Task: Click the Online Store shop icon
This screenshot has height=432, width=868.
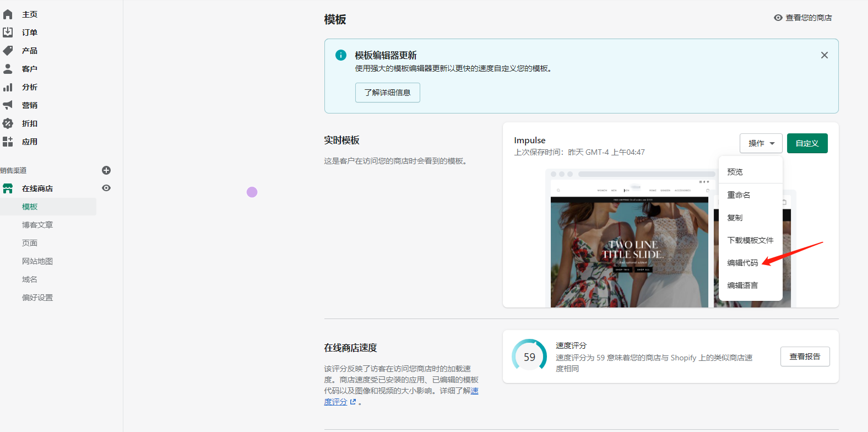Action: [8, 188]
